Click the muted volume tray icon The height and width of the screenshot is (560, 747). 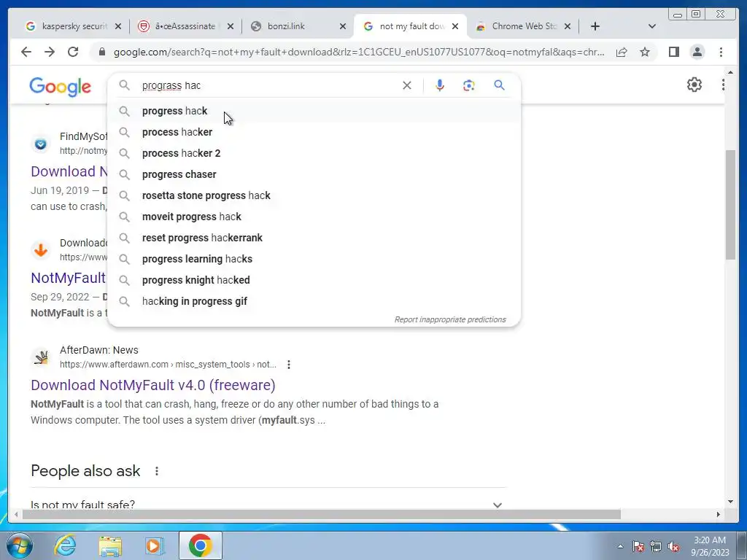[x=673, y=546]
